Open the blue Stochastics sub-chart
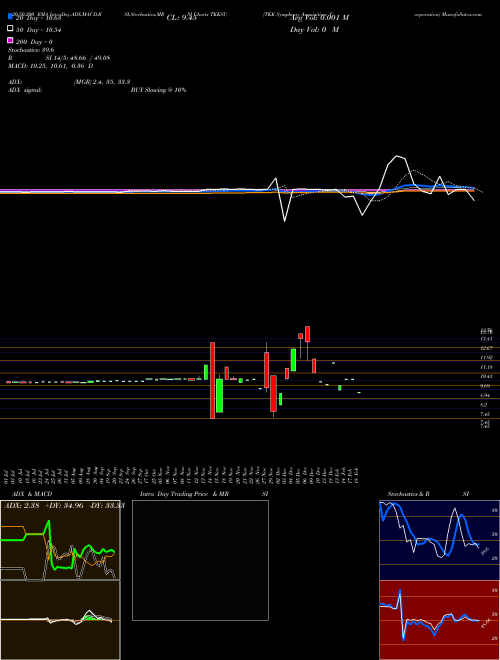 point(439,540)
